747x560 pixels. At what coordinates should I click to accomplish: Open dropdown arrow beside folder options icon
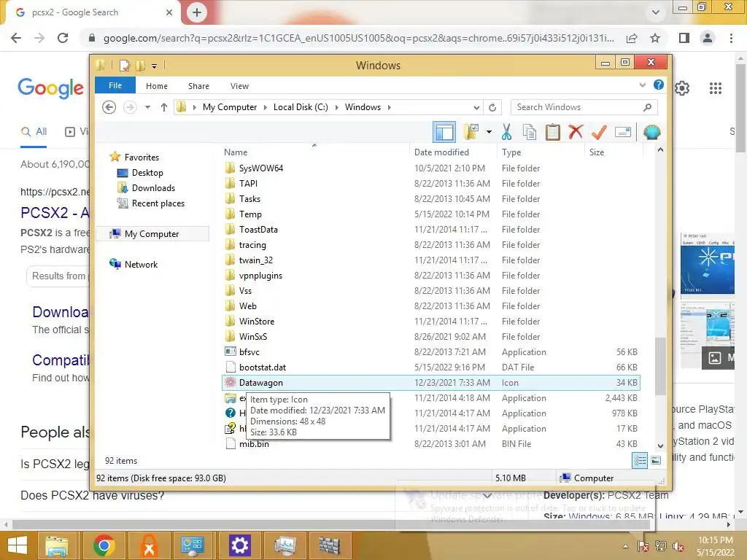click(489, 132)
